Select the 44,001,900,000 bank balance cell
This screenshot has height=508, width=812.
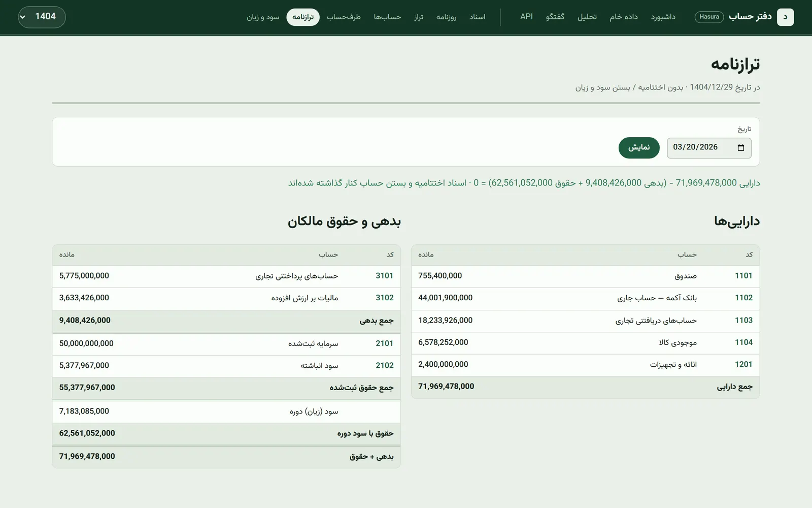(x=445, y=298)
